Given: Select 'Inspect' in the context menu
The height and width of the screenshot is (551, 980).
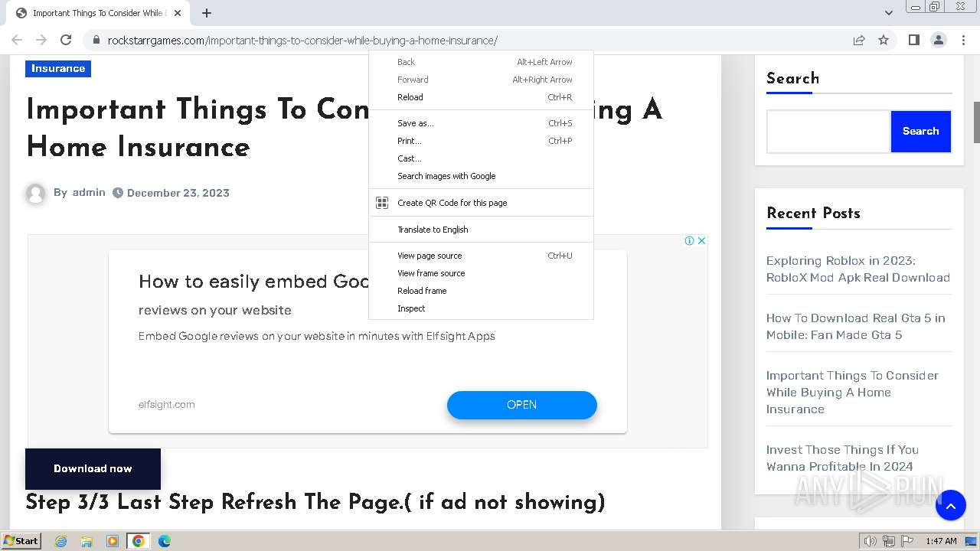Looking at the screenshot, I should point(411,308).
